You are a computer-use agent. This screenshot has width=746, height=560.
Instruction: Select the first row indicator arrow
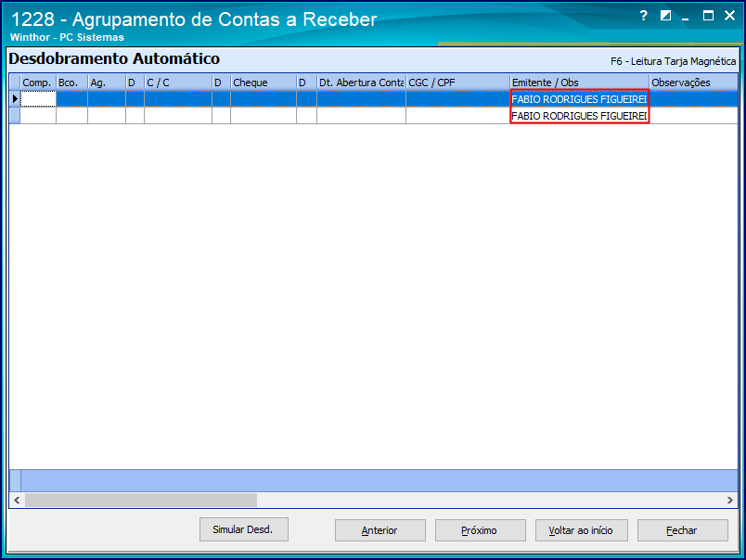click(15, 99)
